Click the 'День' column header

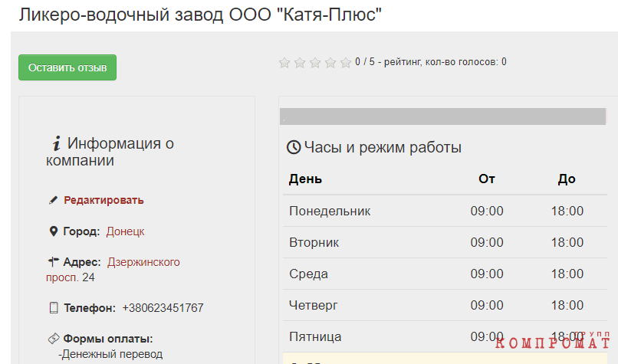pos(305,179)
